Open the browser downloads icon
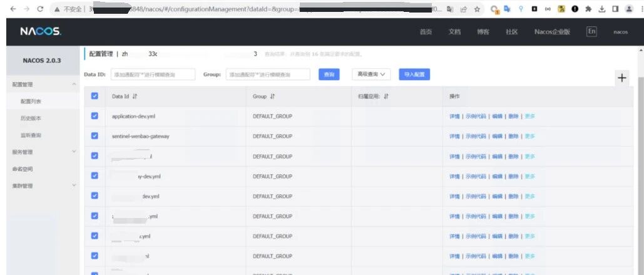644x275 pixels. point(602,9)
